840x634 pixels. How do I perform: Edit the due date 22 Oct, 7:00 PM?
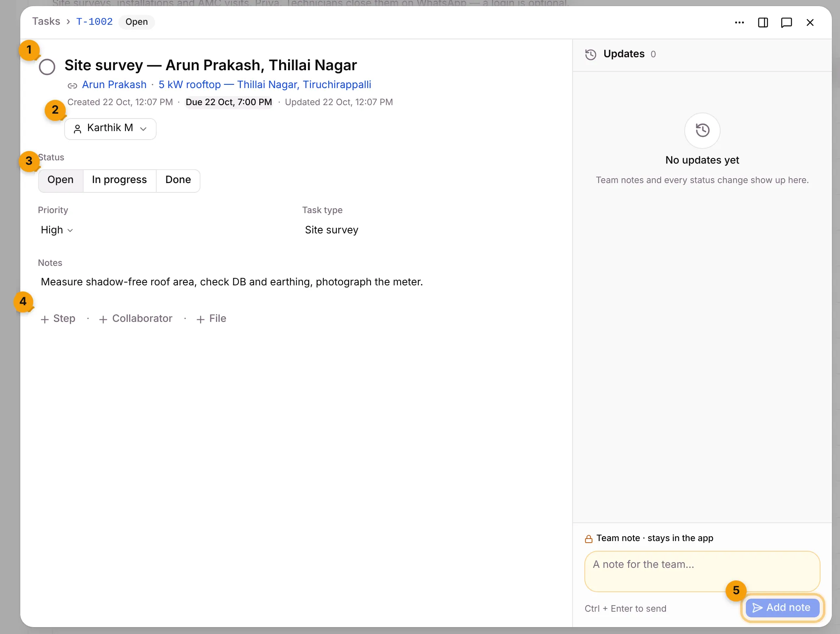(229, 102)
